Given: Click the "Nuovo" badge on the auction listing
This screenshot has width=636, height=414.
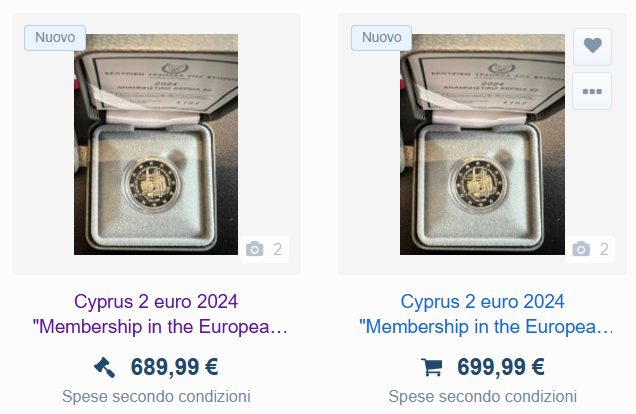Looking at the screenshot, I should pos(55,37).
